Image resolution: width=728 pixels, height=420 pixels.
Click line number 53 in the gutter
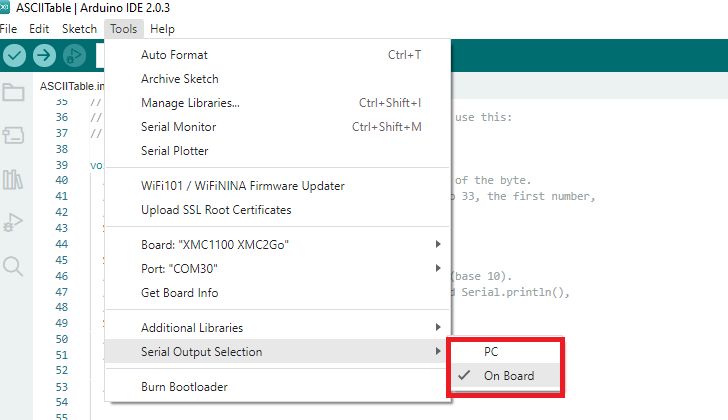(61, 387)
